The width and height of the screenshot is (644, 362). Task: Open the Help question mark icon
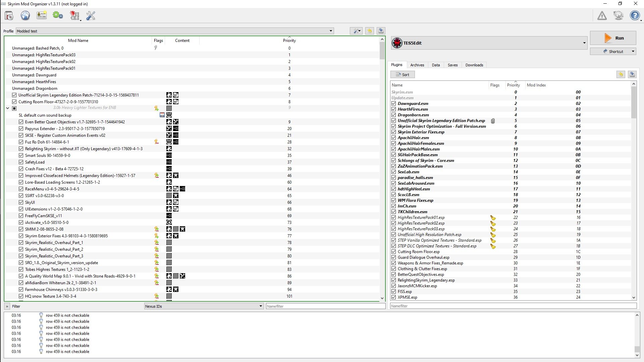[635, 15]
